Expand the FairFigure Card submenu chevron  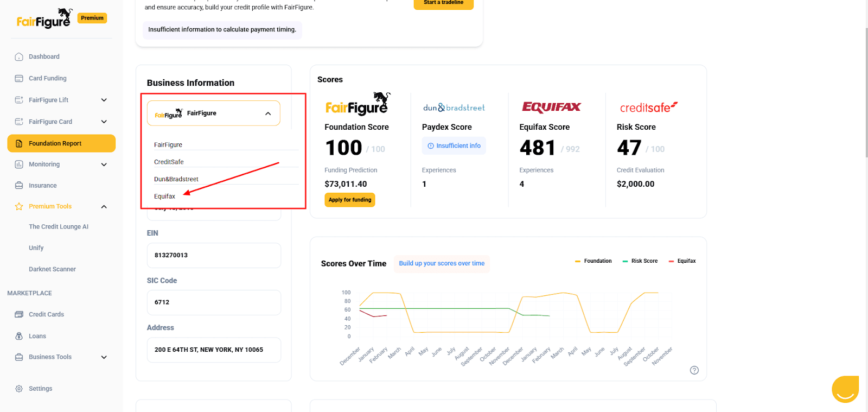click(104, 122)
